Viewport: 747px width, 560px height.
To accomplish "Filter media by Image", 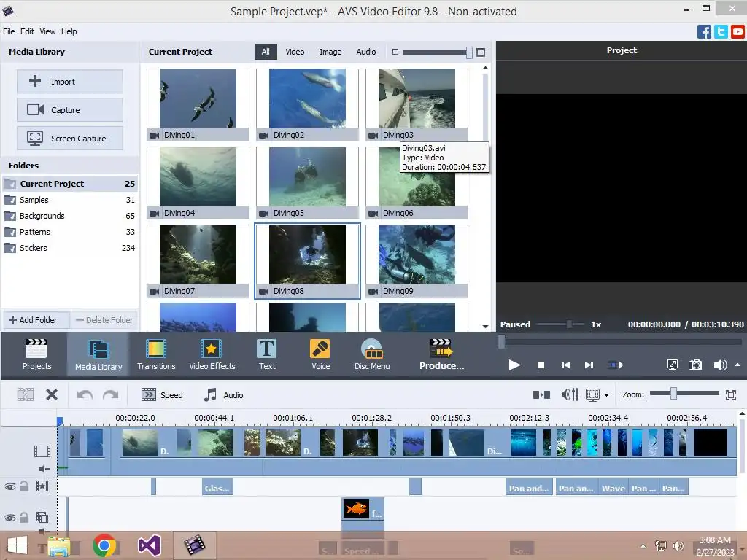I will [330, 52].
